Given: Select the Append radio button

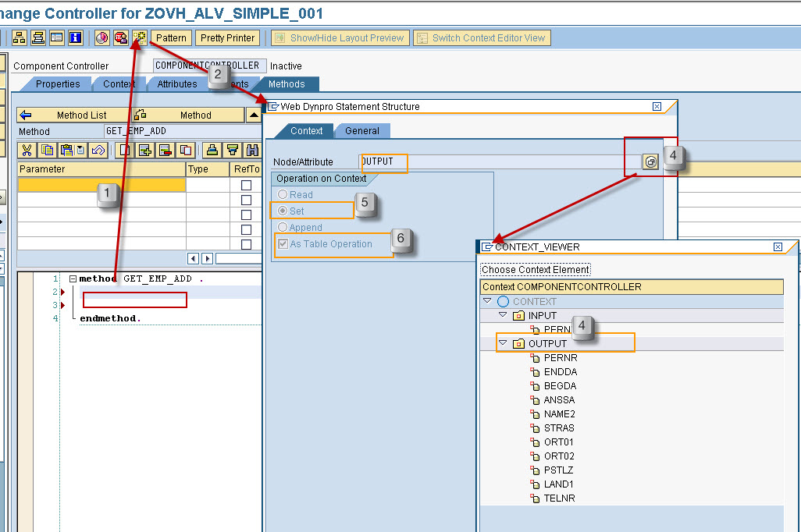Looking at the screenshot, I should (x=283, y=227).
